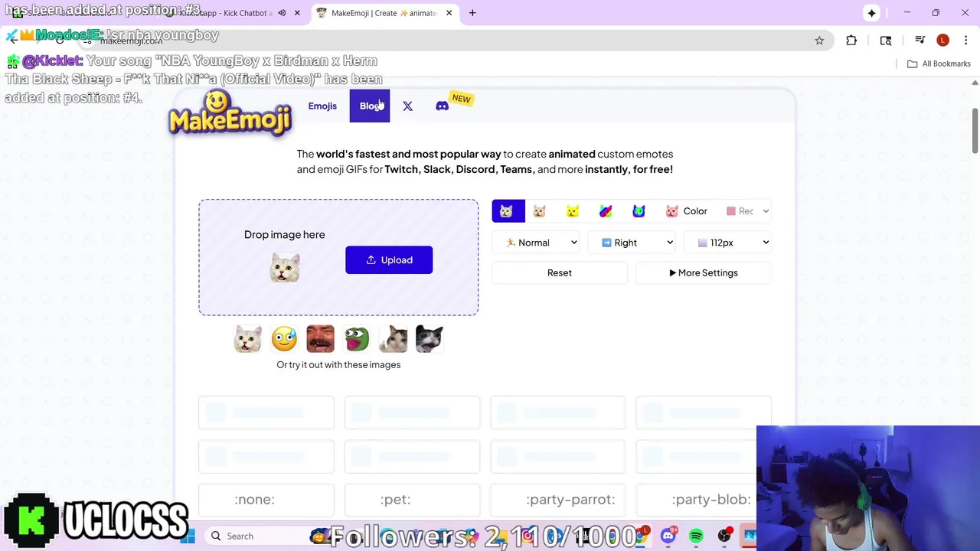Click the page vertical scrollbar

click(x=975, y=131)
